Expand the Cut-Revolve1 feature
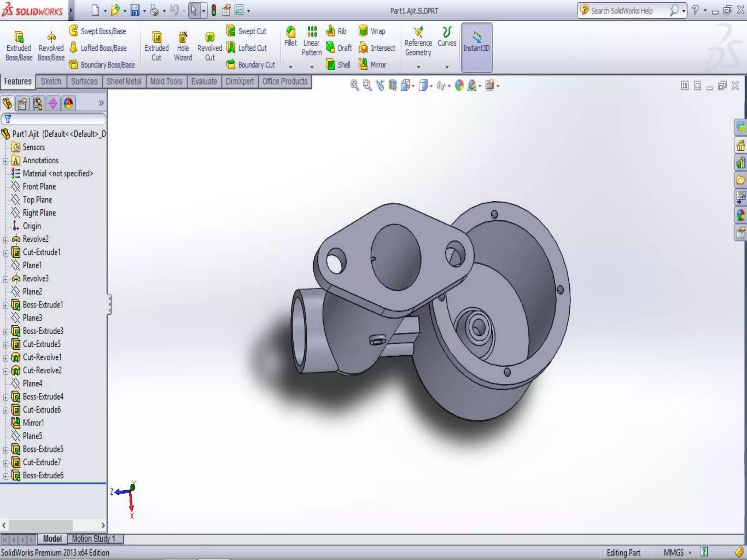This screenshot has height=560, width=747. (5, 358)
